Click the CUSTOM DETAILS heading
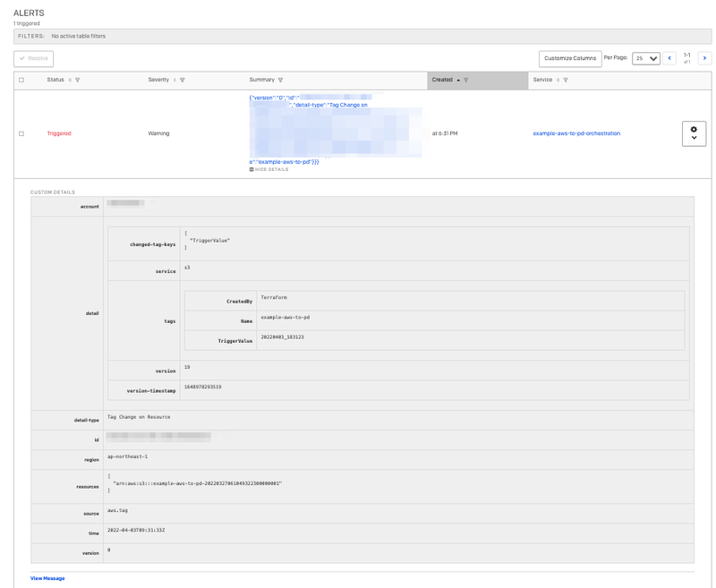The width and height of the screenshot is (716, 588). [x=53, y=192]
